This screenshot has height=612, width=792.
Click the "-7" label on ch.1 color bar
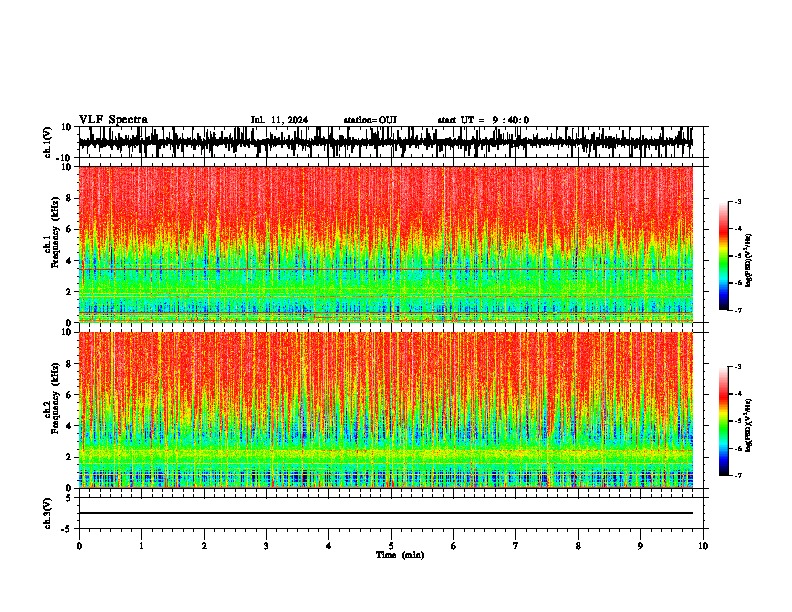click(x=737, y=310)
